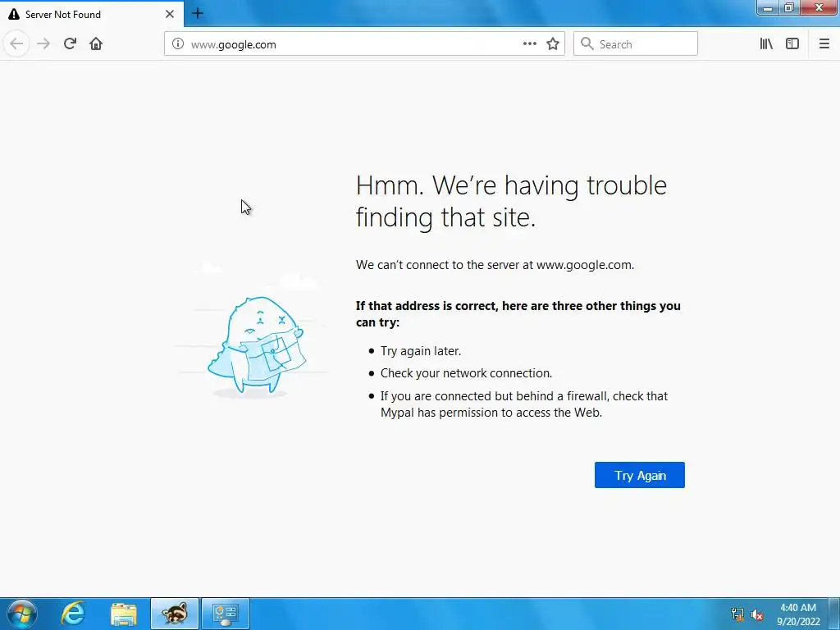Screen dimensions: 840x630
Task: Bookmark this page with the star
Action: 553,44
